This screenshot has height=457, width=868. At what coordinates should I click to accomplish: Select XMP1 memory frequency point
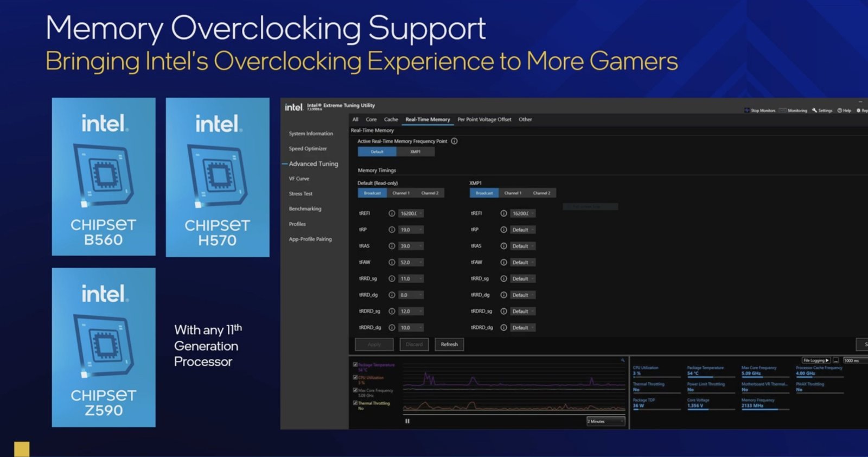coord(416,151)
